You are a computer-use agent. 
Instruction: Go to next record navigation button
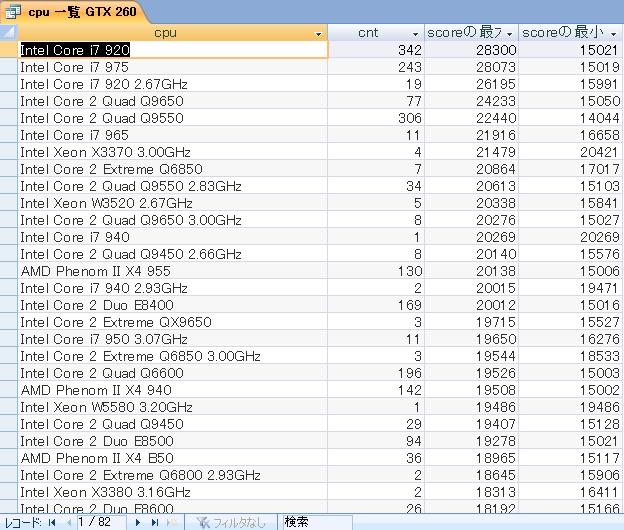138,522
